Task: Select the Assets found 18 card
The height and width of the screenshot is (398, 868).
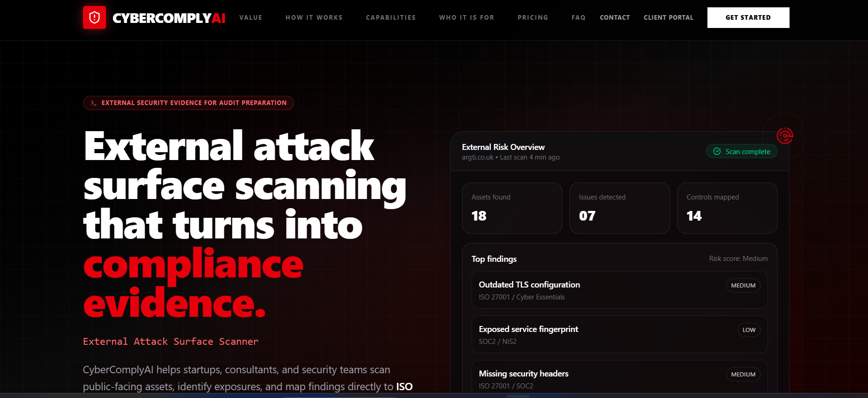Action: (512, 208)
